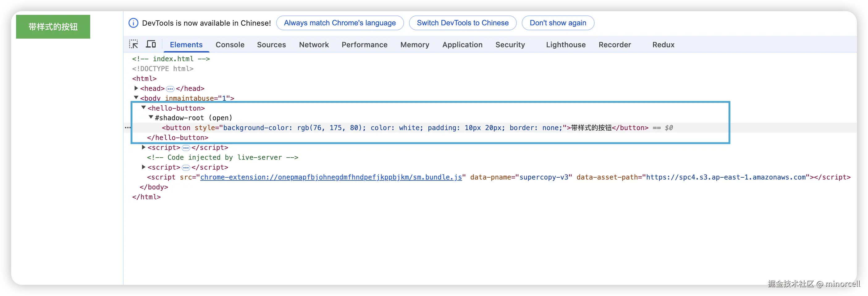
Task: Click the green 带样式的按钮 page button
Action: (x=53, y=27)
